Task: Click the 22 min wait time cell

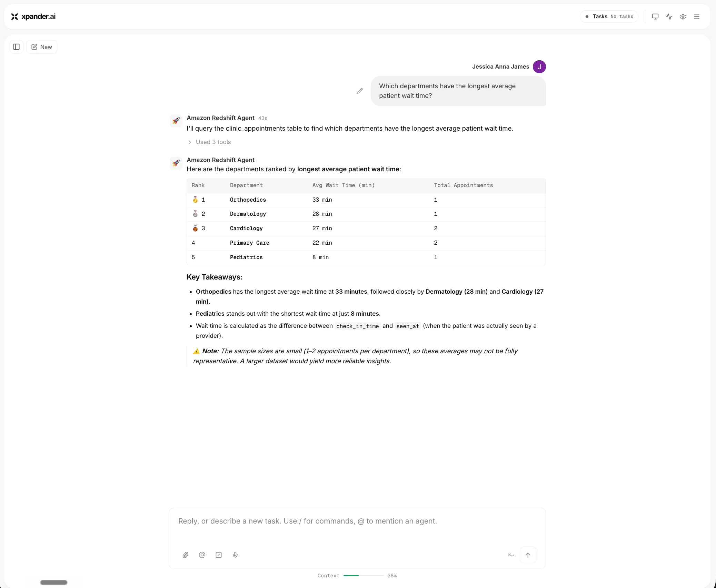Action: [322, 243]
